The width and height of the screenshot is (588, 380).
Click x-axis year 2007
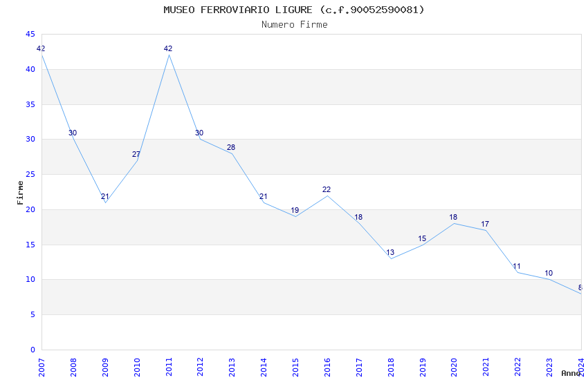(42, 368)
